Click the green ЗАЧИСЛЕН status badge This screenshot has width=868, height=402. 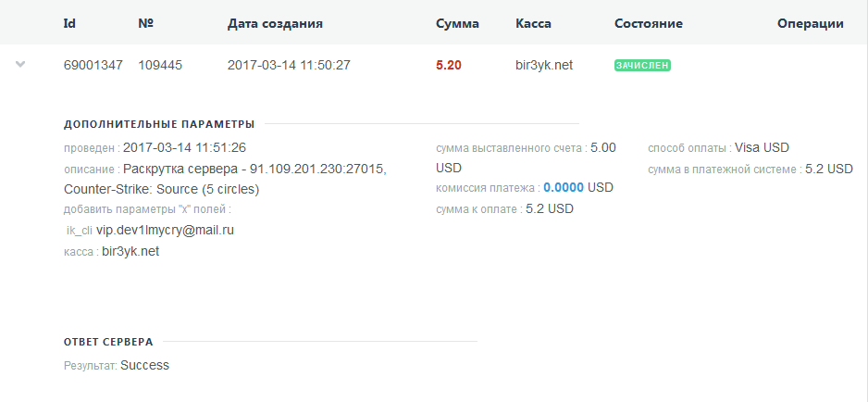[x=642, y=66]
